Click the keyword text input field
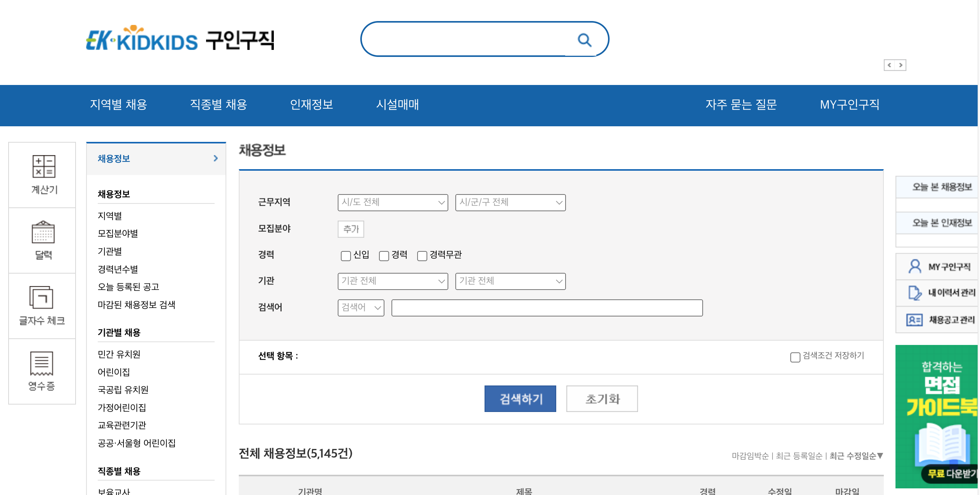 [x=546, y=308]
